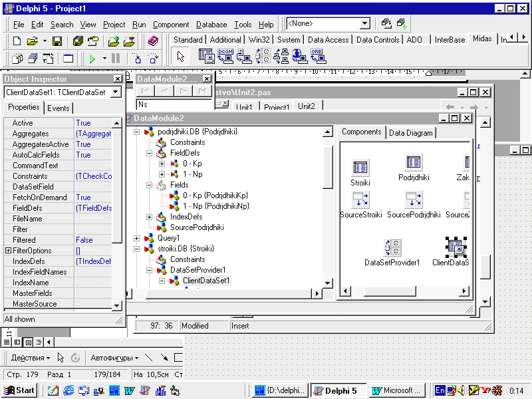Open the Автофигуры dropdown menu

tap(114, 358)
